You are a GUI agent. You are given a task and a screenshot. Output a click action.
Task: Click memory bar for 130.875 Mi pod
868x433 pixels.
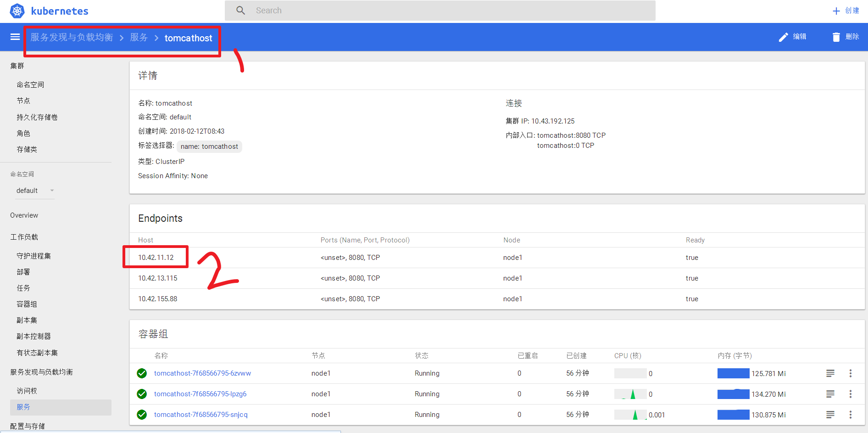[x=733, y=415]
